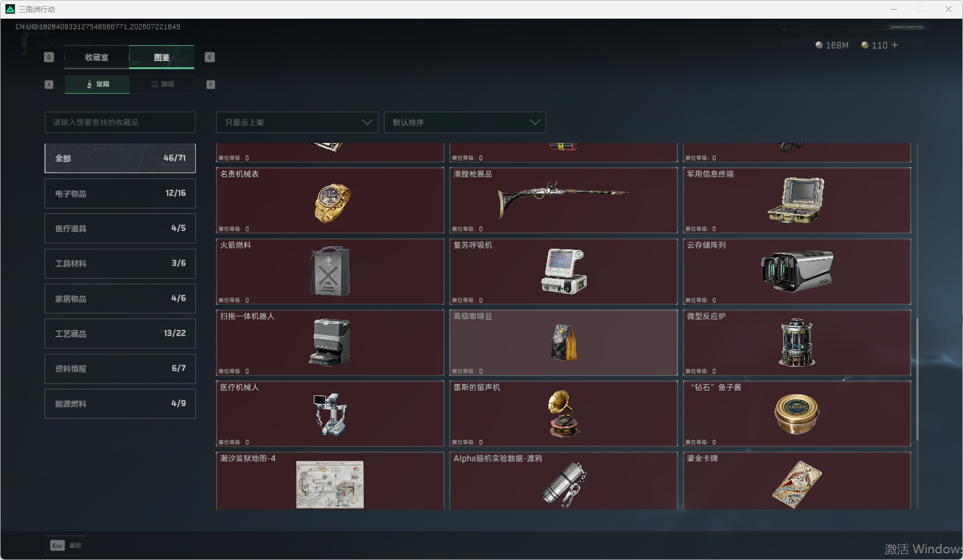Expand the 只显示上架 filter dropdown
This screenshot has width=963, height=560.
click(x=297, y=123)
